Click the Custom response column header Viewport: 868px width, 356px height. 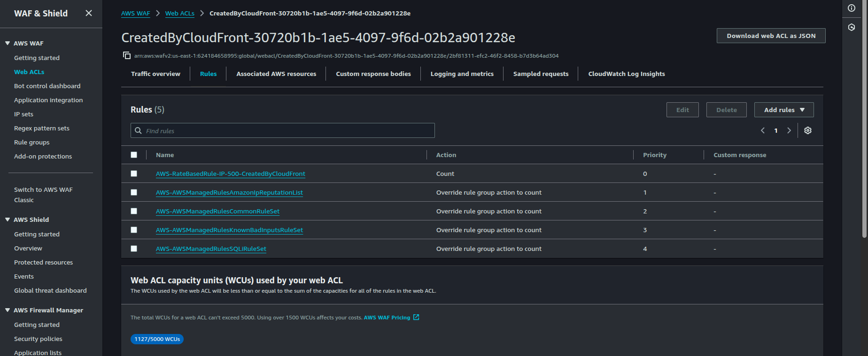(740, 155)
